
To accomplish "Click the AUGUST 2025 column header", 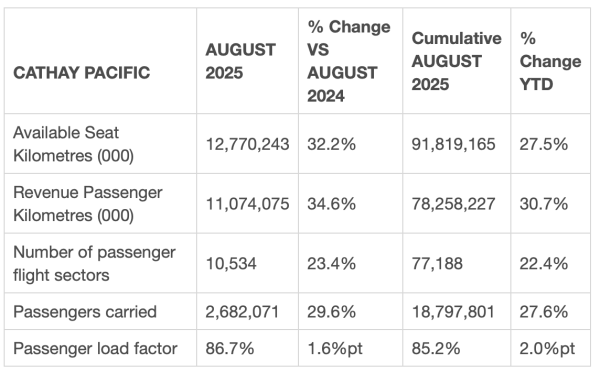I will click(240, 61).
